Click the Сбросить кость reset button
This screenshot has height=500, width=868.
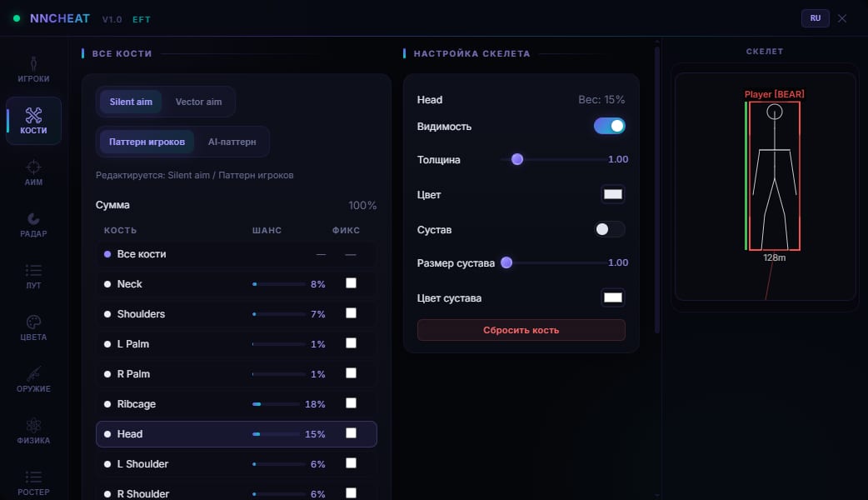point(521,330)
